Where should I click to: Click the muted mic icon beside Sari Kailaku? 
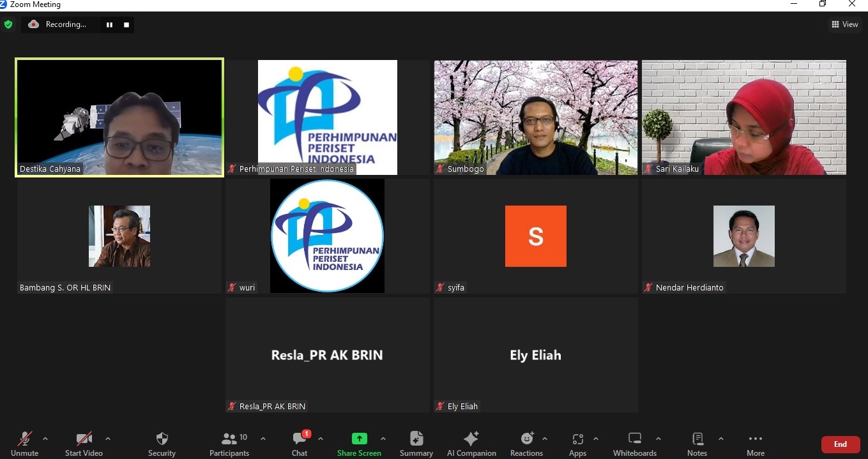coord(648,169)
